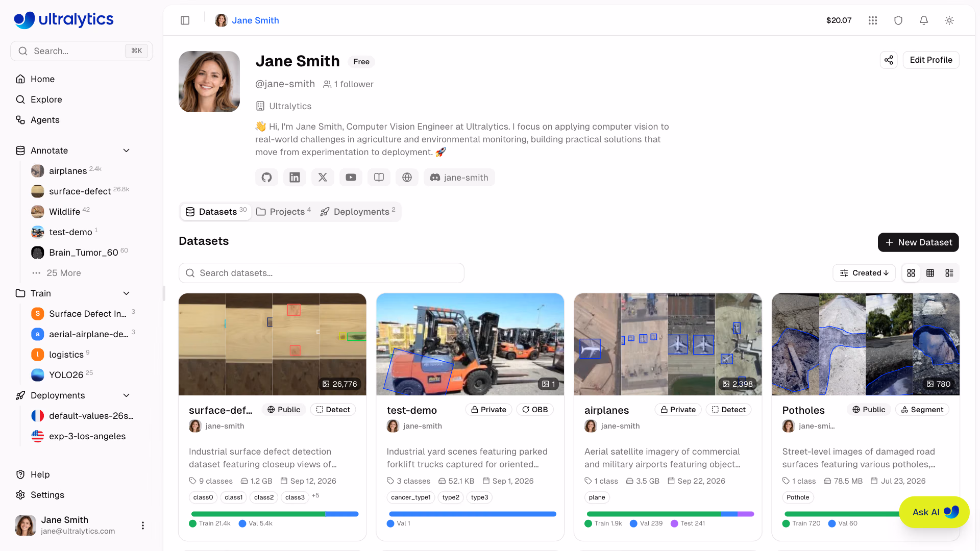
Task: Collapse the Deployments sidebar section
Action: point(127,395)
